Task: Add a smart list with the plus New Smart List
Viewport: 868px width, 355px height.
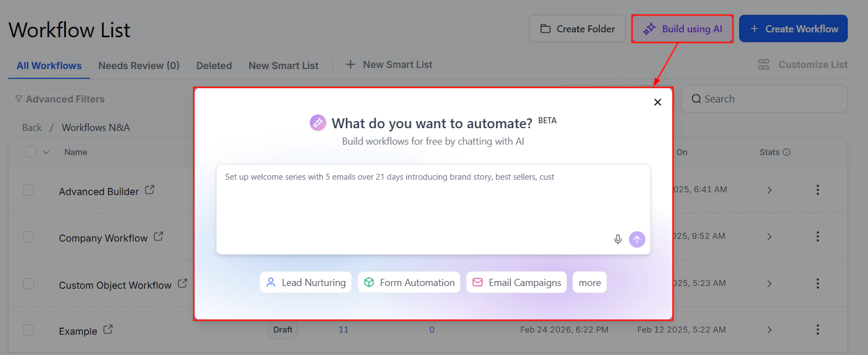Action: pyautogui.click(x=389, y=65)
